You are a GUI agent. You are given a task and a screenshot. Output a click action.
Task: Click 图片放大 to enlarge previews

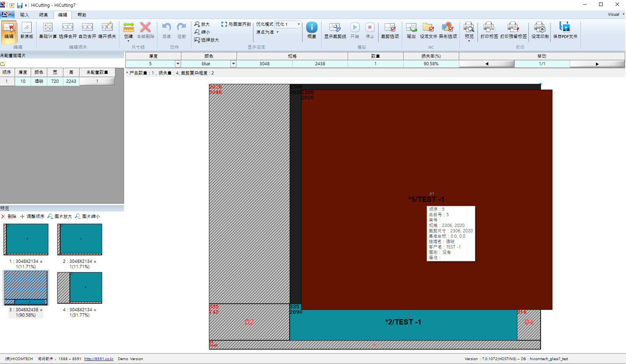(x=60, y=217)
